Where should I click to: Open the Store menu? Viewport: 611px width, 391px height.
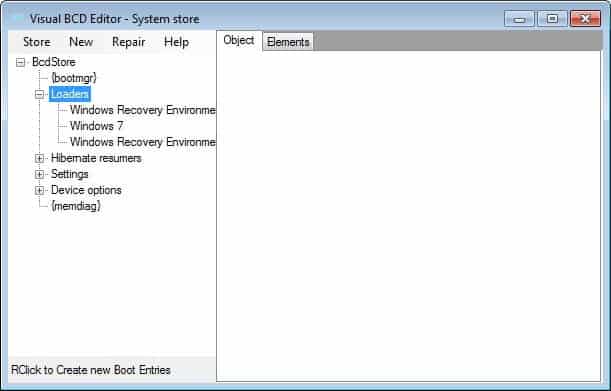[37, 42]
